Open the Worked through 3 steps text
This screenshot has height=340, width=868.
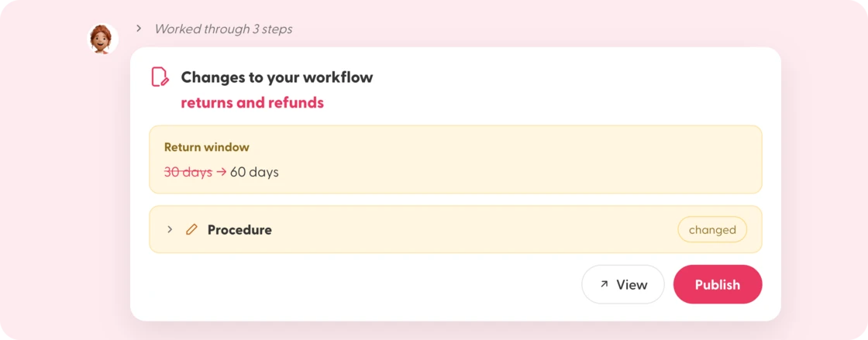pyautogui.click(x=223, y=29)
